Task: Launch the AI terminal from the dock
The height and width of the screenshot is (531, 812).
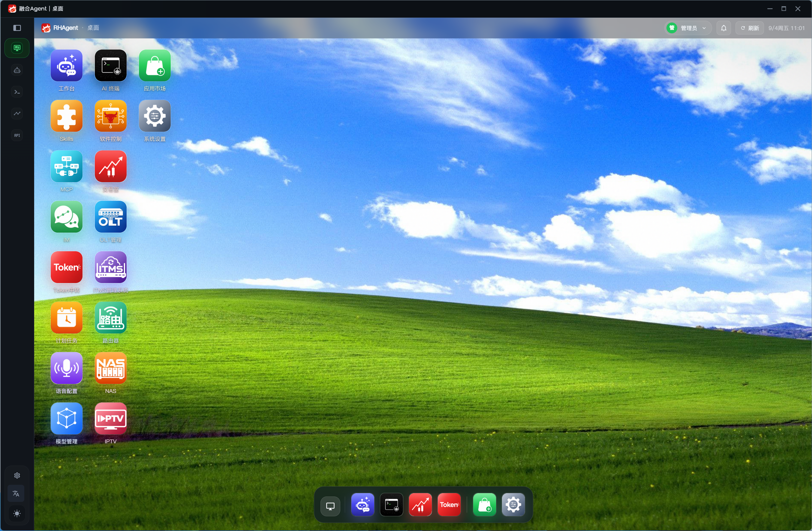Action: (392, 505)
